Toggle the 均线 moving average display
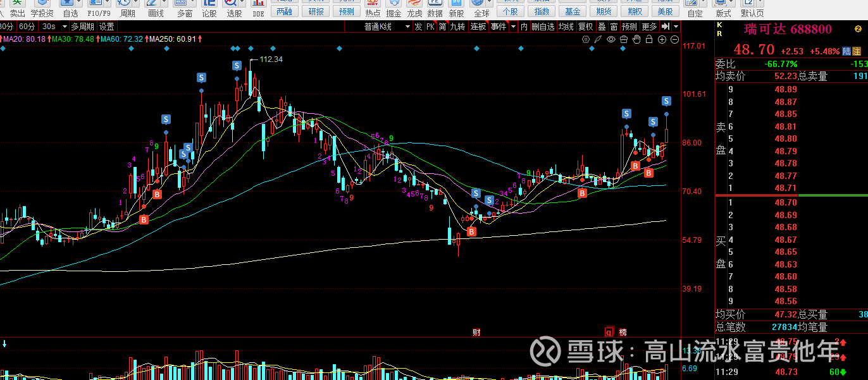Image resolution: width=868 pixels, height=380 pixels. 566,27
